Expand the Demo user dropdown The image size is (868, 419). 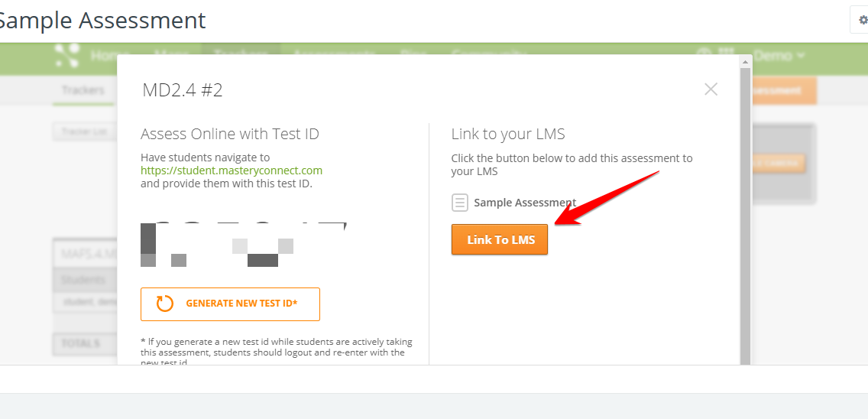pos(779,55)
